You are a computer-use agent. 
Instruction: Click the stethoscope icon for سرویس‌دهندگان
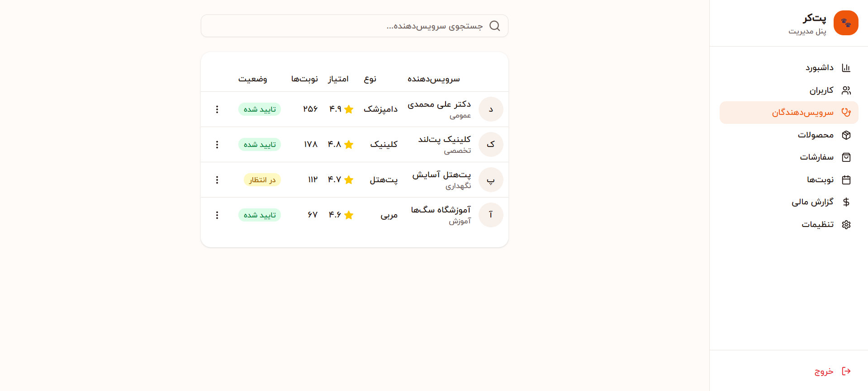point(846,113)
